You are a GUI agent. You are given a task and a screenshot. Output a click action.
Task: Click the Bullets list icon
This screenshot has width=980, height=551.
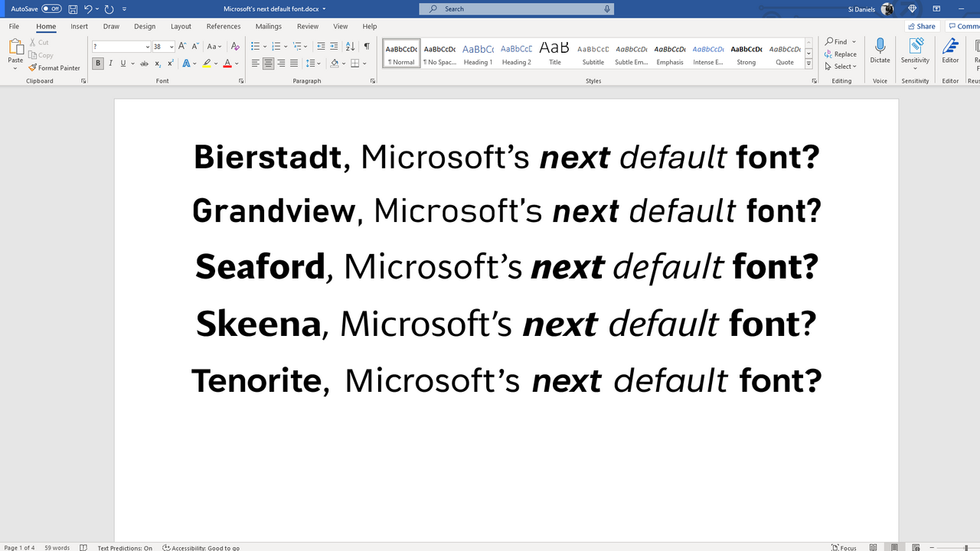(256, 47)
